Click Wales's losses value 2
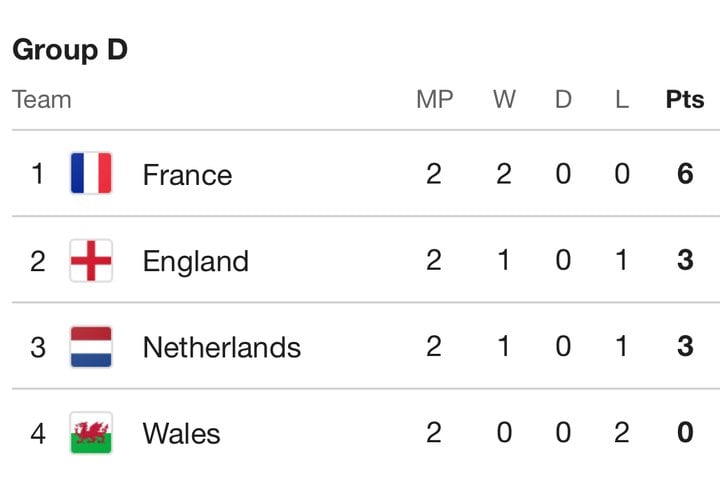The image size is (720, 494). [622, 432]
